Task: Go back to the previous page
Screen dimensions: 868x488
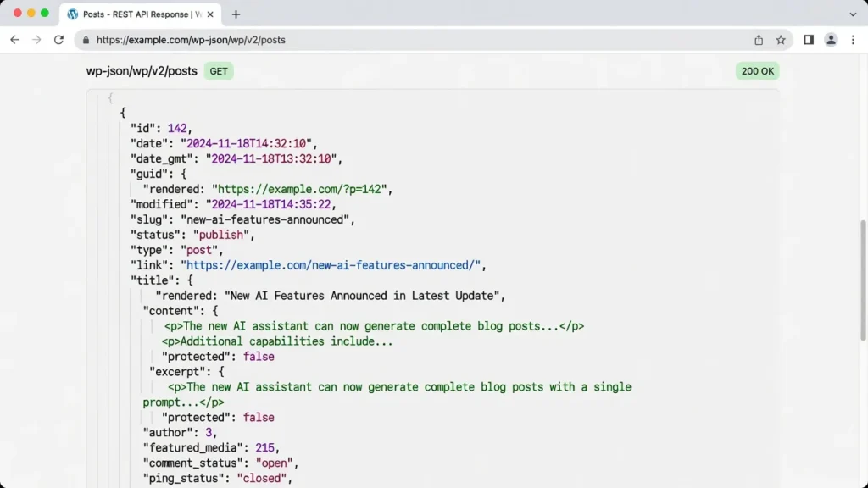Action: 15,40
